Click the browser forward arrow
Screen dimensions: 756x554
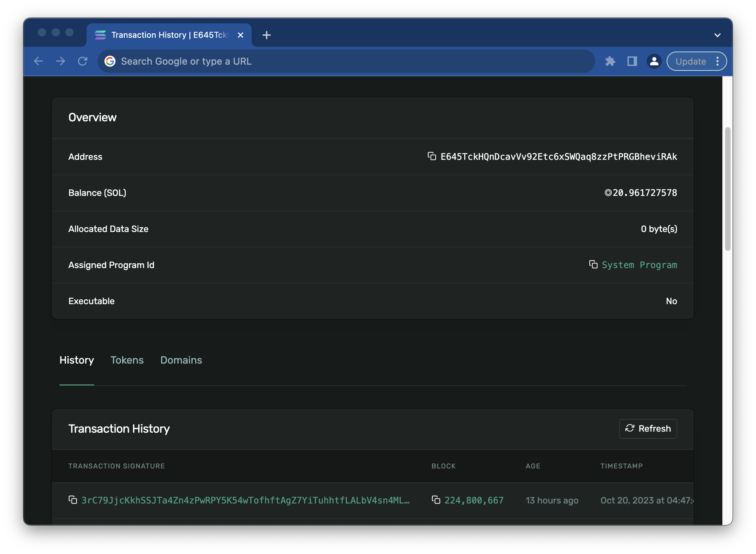click(60, 61)
